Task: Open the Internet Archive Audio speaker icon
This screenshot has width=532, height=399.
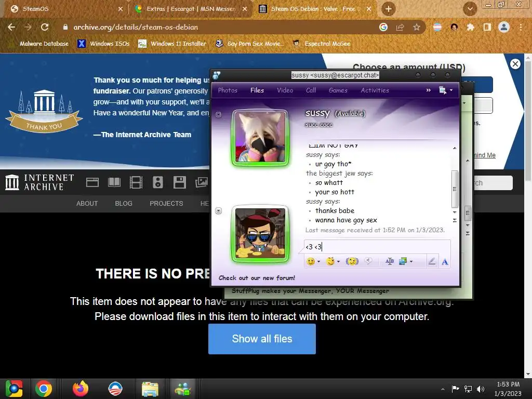Action: tap(158, 182)
